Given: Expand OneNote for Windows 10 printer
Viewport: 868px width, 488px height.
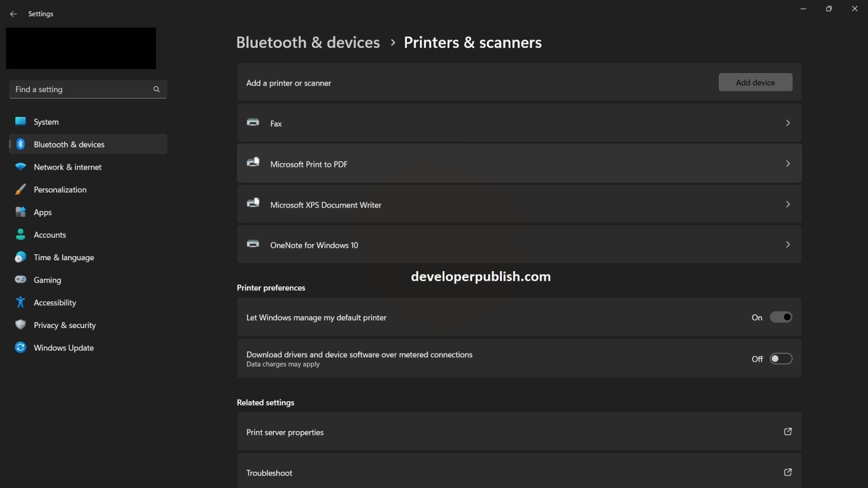Looking at the screenshot, I should click(518, 245).
